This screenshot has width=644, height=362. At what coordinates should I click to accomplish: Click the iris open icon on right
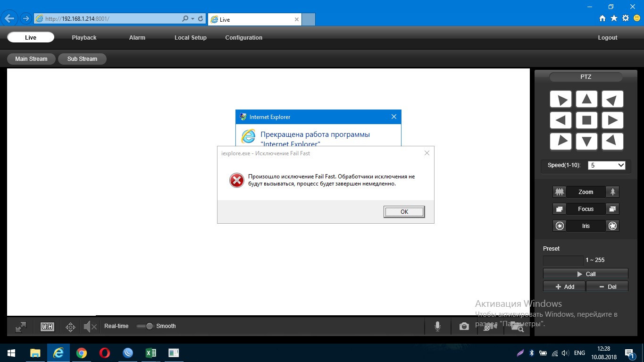(x=612, y=226)
